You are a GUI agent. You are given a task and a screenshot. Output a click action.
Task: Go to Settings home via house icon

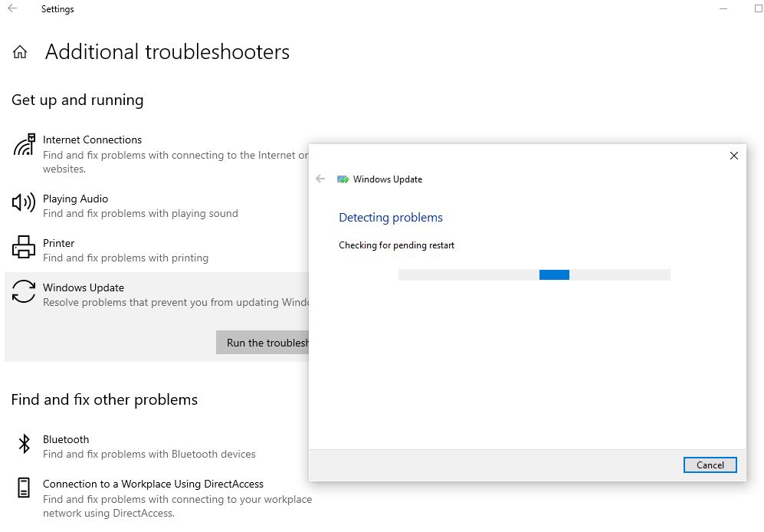[x=20, y=51]
